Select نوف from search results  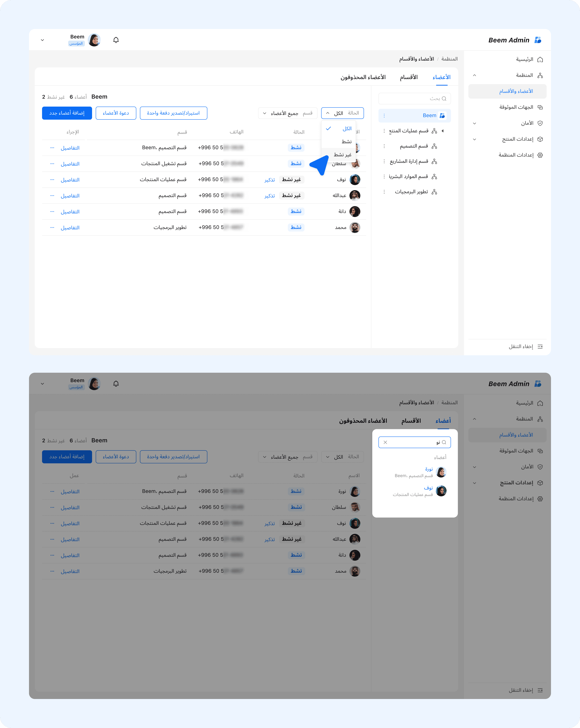428,488
